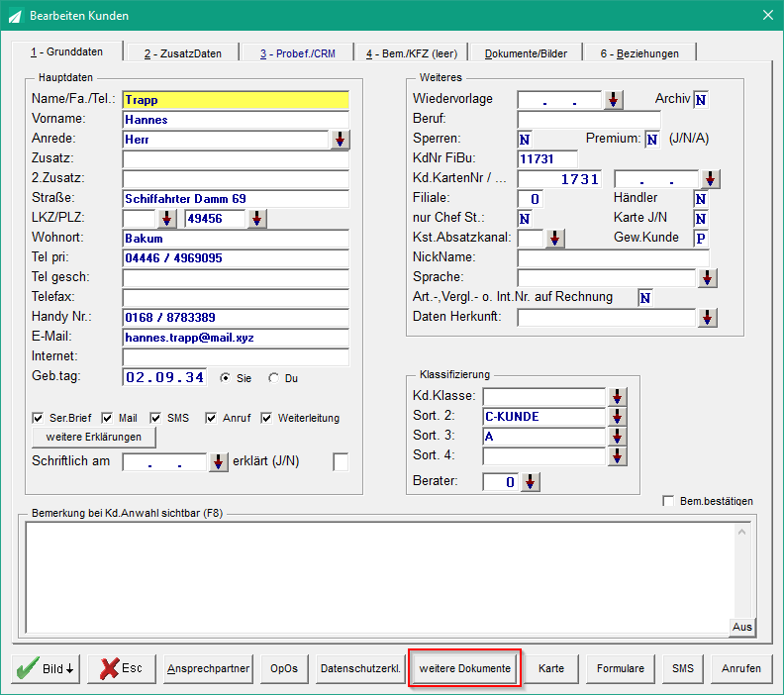The image size is (784, 695).
Task: Click the Bemerkung text area
Action: [x=379, y=578]
